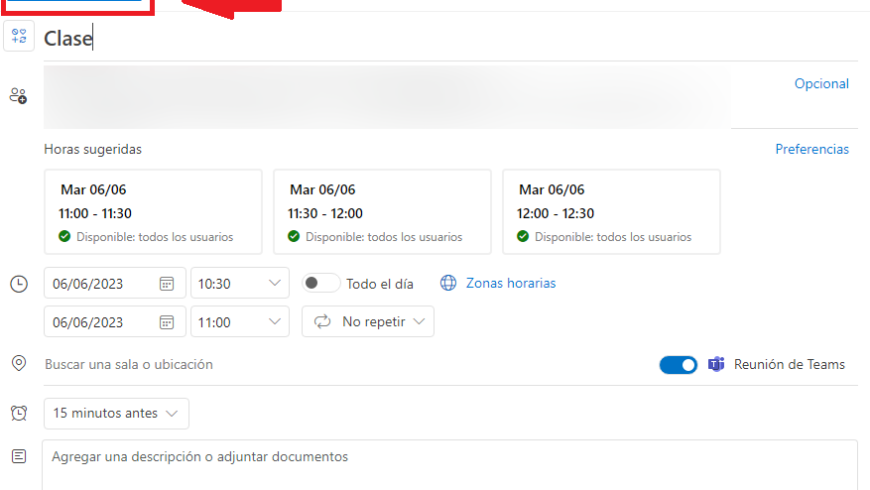Click the add attendees icon

(x=18, y=95)
